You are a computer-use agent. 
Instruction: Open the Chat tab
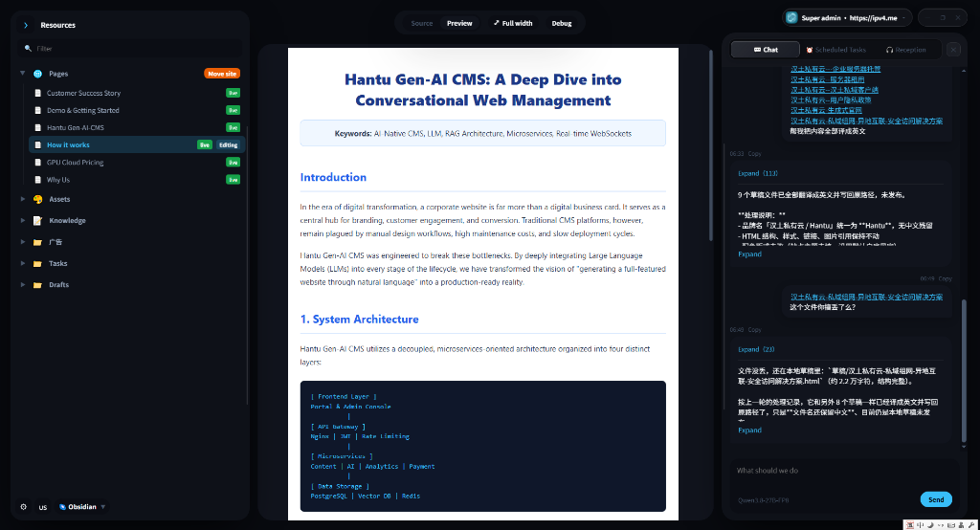tap(766, 50)
